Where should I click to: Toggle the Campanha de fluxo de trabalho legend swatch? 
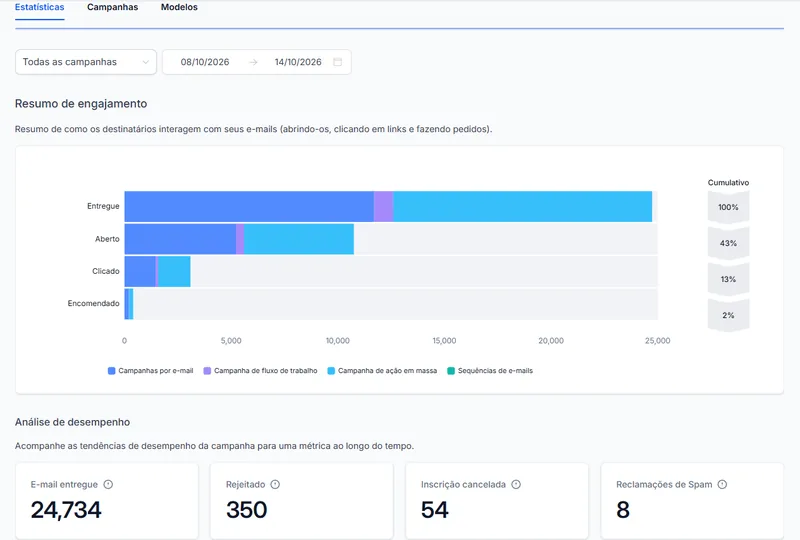pyautogui.click(x=207, y=371)
